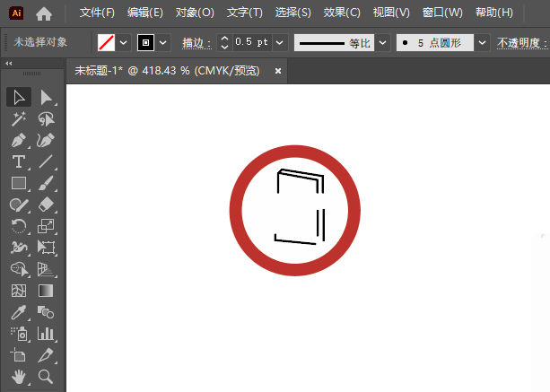Viewport: 550px width, 392px height.
Task: Click the black stroke color swatch
Action: tap(145, 43)
